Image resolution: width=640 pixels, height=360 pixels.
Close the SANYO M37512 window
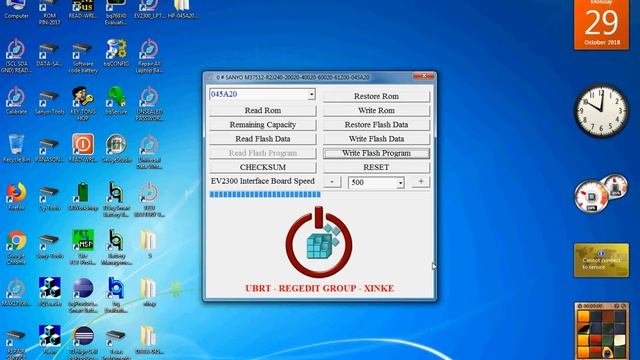[423, 76]
